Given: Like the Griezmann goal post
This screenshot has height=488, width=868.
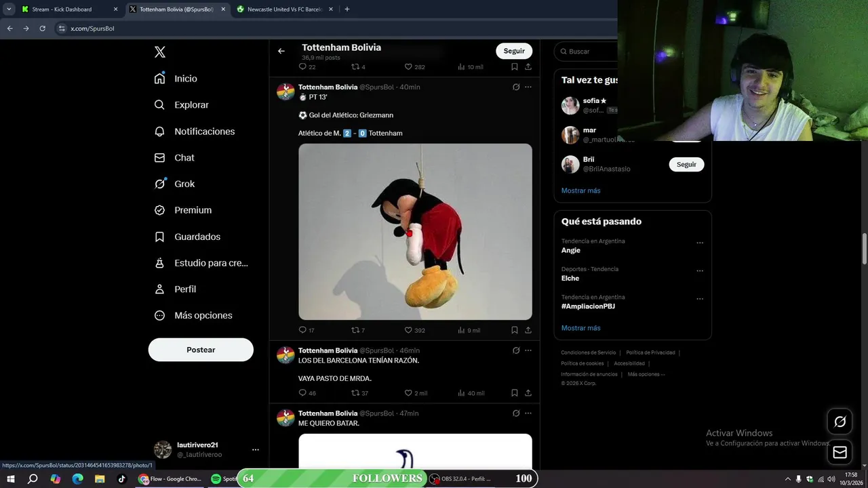Looking at the screenshot, I should pos(414,330).
